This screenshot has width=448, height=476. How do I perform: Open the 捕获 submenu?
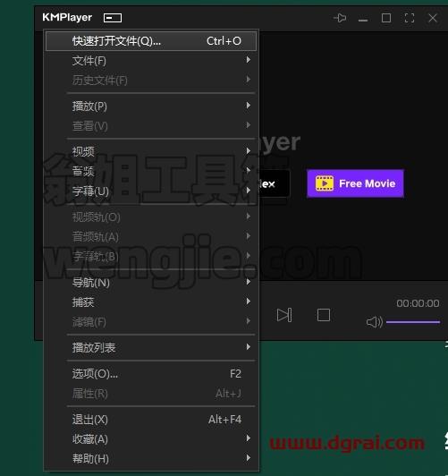151,302
